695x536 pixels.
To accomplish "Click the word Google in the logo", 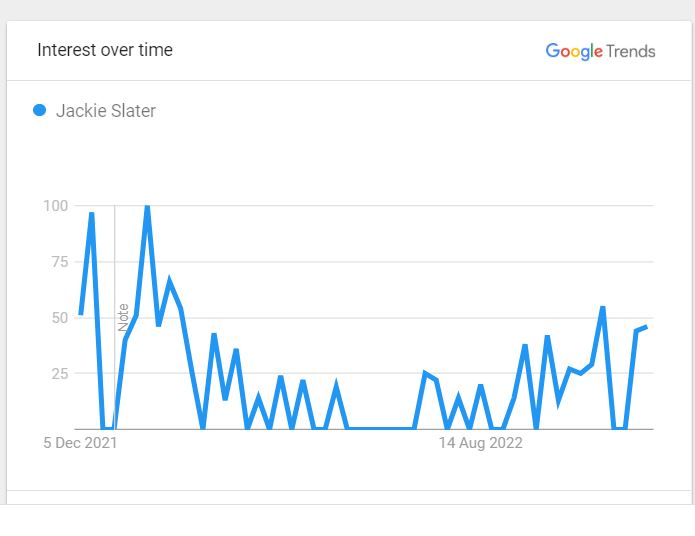I will (574, 51).
